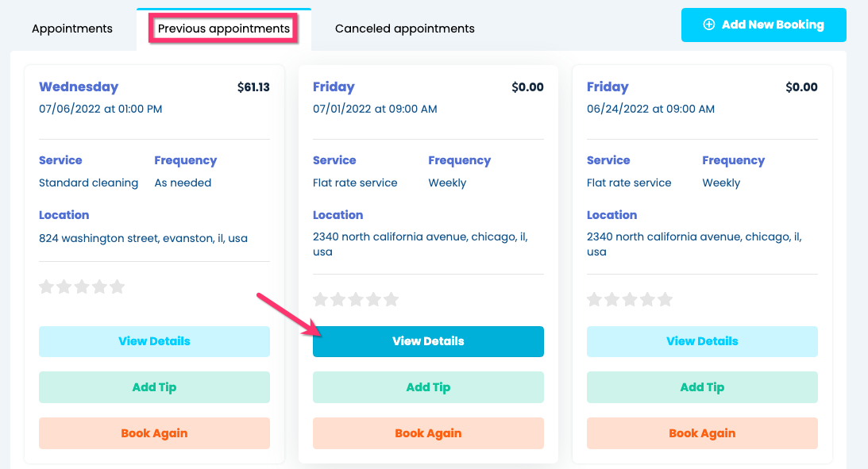Rate 07/01/2022 Friday appointment three stars
This screenshot has width=868, height=469.
356,300
